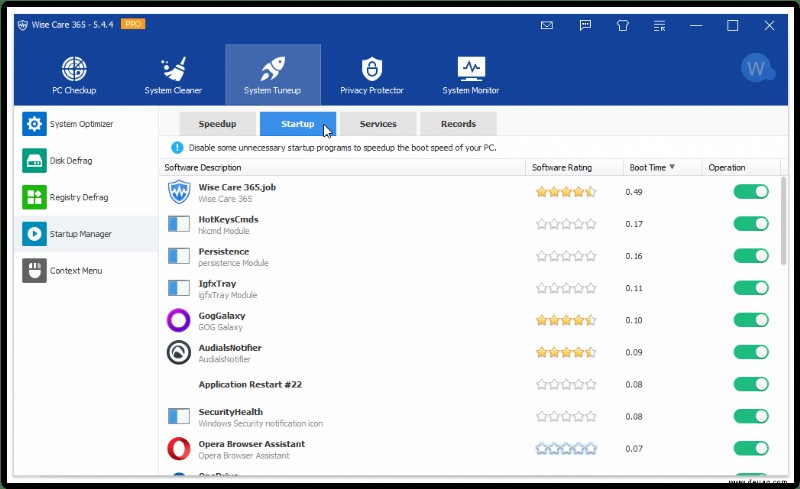Select the Startup tab
Screen dimensions: 800x489
pos(298,124)
